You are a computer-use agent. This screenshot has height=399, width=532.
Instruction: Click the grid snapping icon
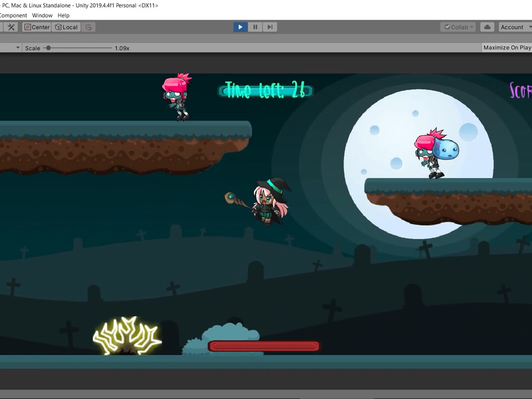click(89, 27)
